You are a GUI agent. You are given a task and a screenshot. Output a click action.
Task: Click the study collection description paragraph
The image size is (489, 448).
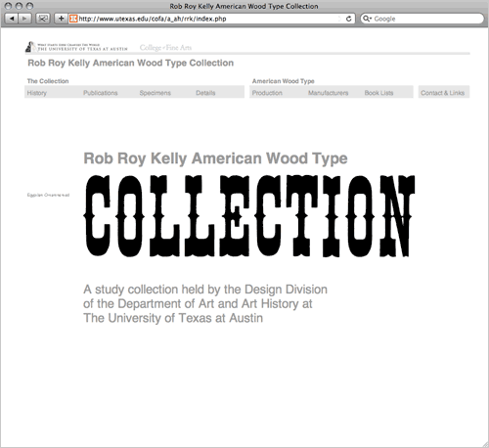[205, 303]
